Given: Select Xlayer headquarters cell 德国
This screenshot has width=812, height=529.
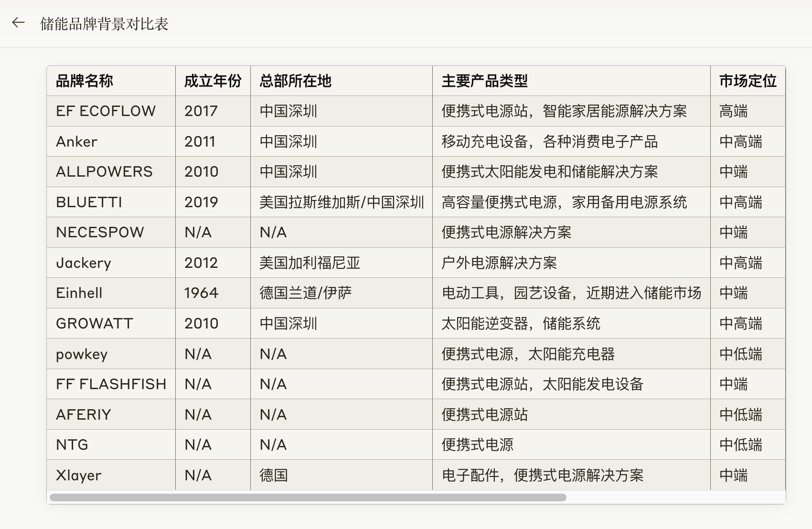Looking at the screenshot, I should [x=342, y=475].
